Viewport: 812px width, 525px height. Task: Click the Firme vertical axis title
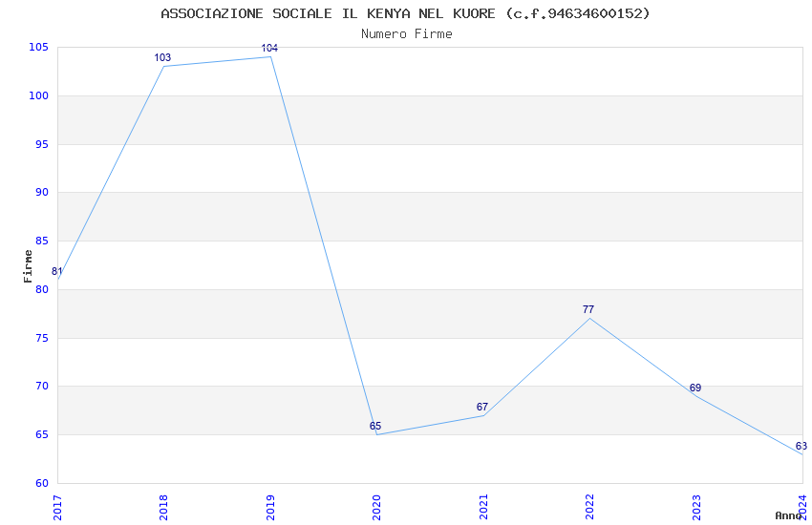click(x=28, y=266)
